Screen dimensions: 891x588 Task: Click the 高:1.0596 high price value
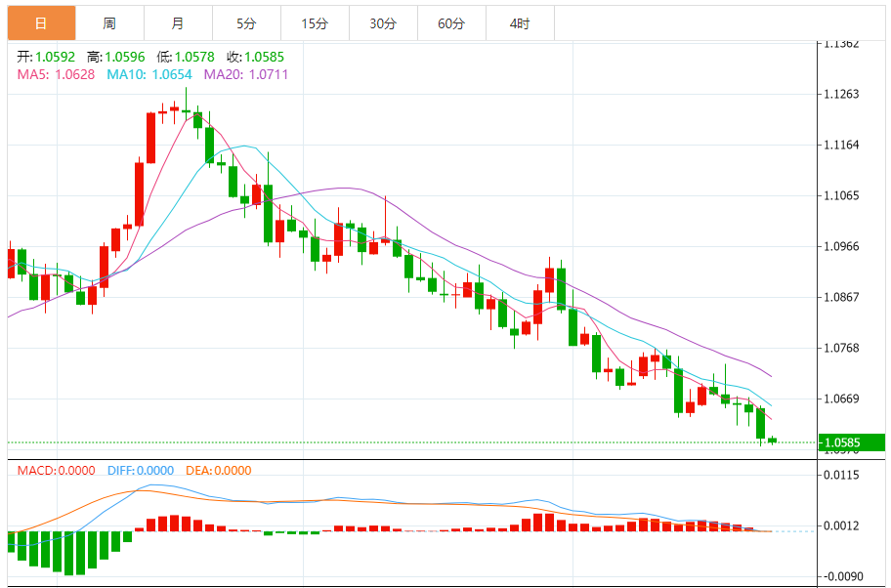tap(116, 57)
